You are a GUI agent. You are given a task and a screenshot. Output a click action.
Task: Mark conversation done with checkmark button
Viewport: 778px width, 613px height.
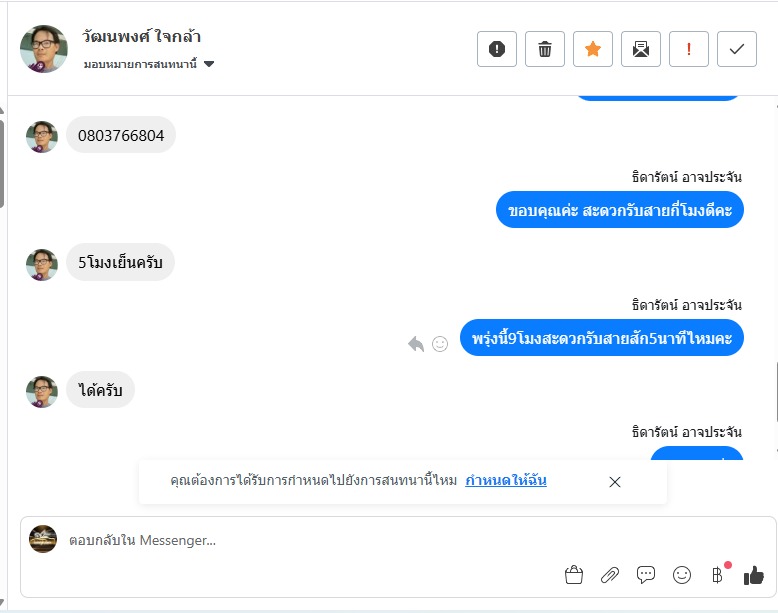[x=737, y=49]
